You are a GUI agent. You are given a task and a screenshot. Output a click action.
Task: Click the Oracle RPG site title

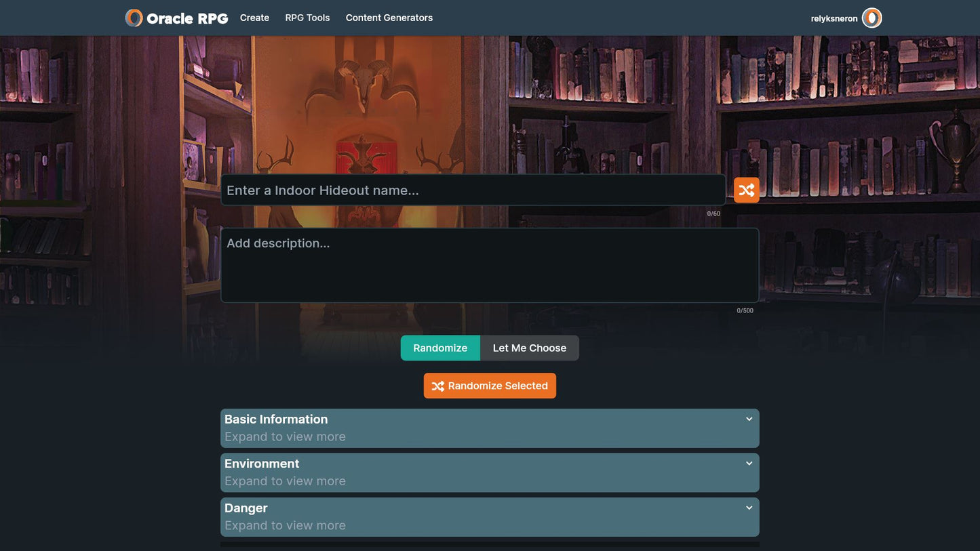(187, 18)
